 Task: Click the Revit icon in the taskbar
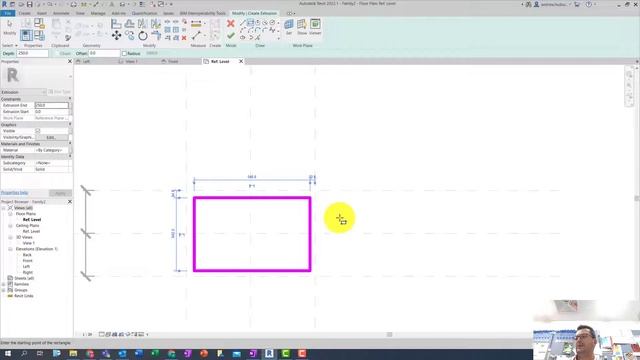(269, 353)
